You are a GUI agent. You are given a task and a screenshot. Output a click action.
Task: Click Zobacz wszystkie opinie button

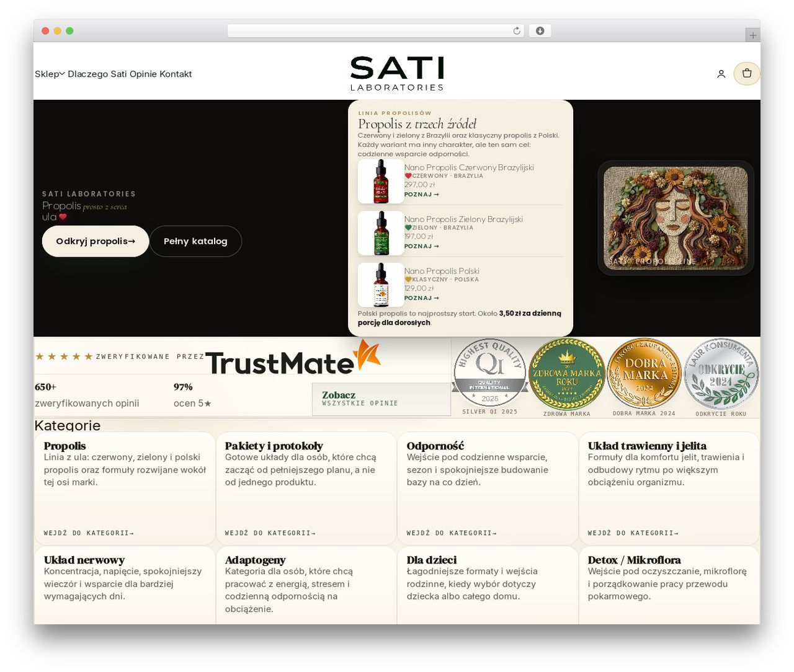[381, 399]
